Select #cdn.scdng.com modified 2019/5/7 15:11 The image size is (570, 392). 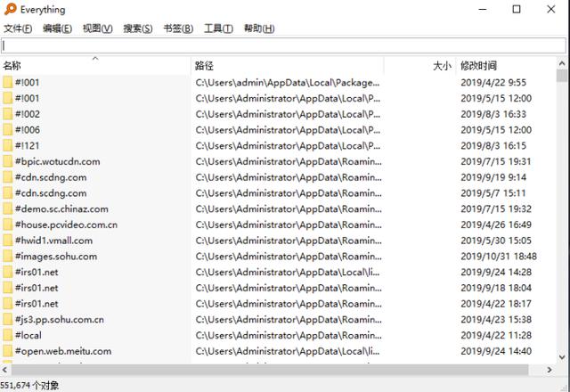51,193
